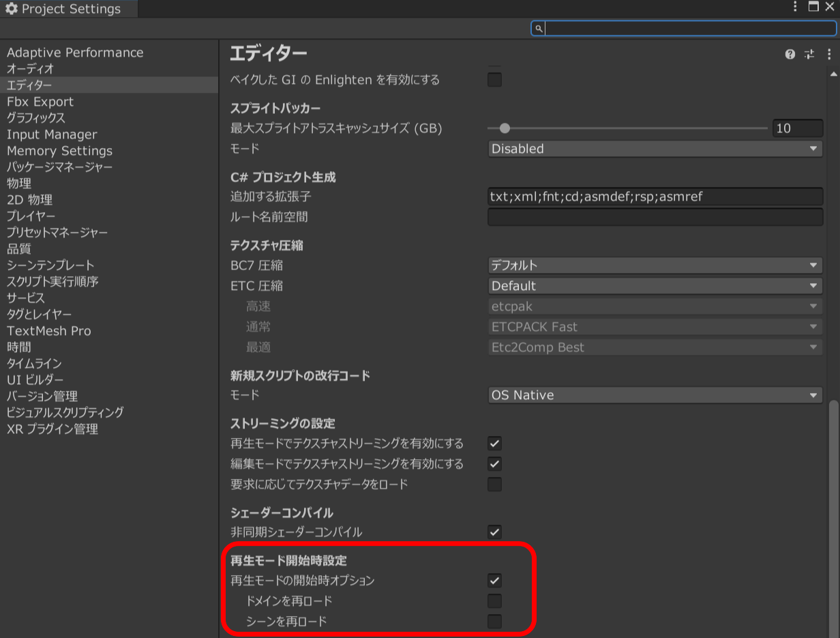This screenshot has height=638, width=840.
Task: Select the Adaptive Performance settings category
Action: tap(75, 52)
